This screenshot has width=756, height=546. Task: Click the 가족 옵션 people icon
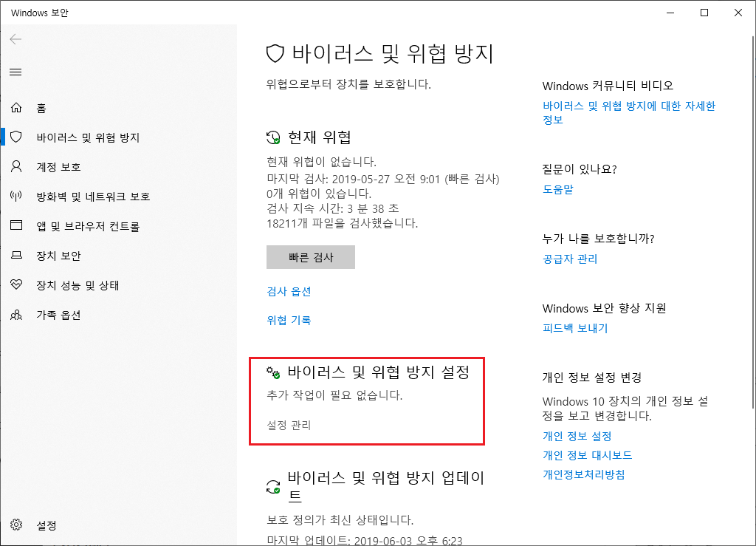pyautogui.click(x=16, y=315)
